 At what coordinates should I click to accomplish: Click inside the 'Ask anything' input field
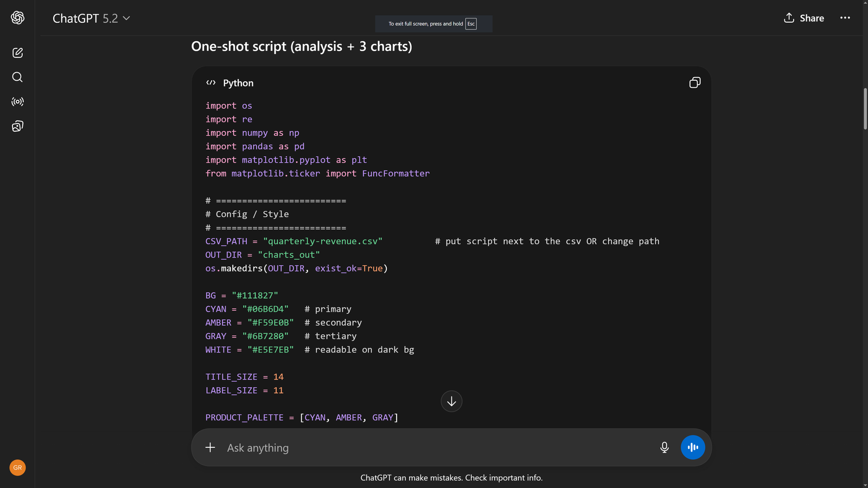pyautogui.click(x=380, y=447)
